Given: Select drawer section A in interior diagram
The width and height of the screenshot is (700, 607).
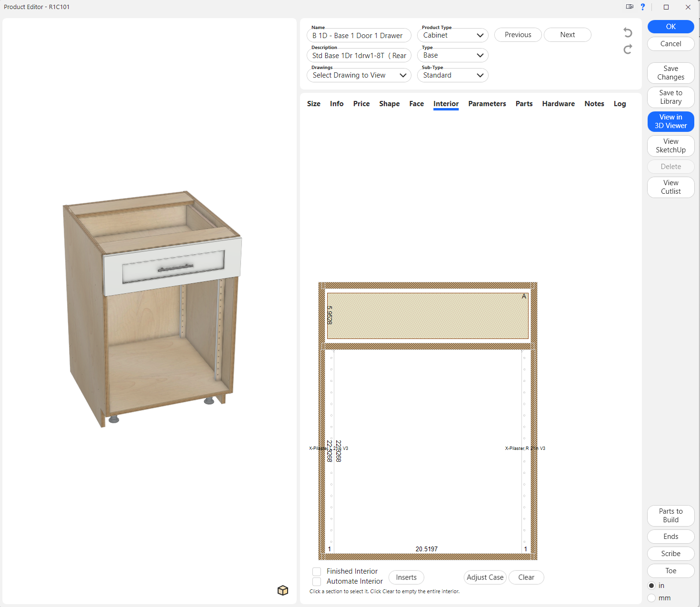Looking at the screenshot, I should click(x=428, y=316).
